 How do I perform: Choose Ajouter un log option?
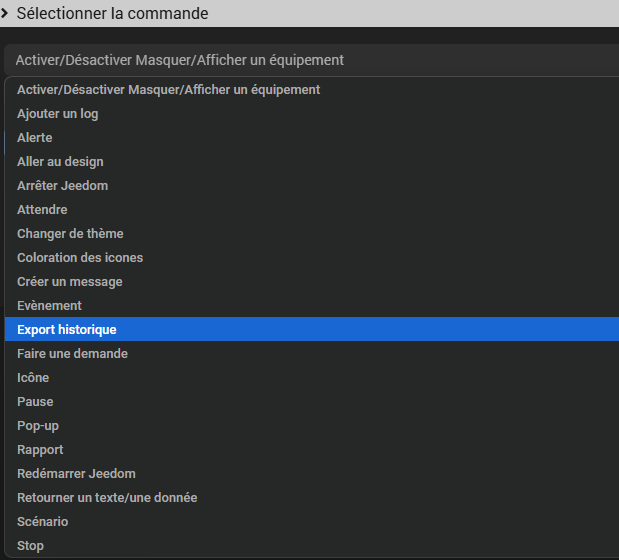click(312, 114)
